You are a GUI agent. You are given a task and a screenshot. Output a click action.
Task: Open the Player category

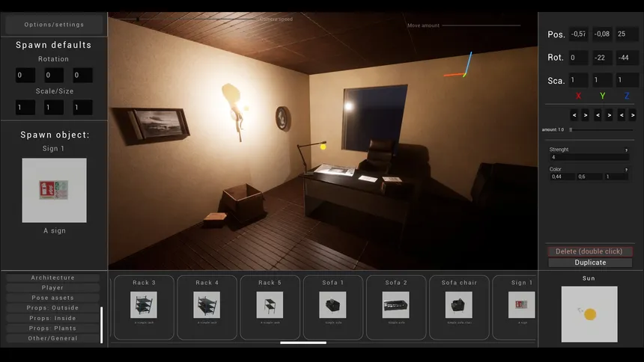point(53,288)
